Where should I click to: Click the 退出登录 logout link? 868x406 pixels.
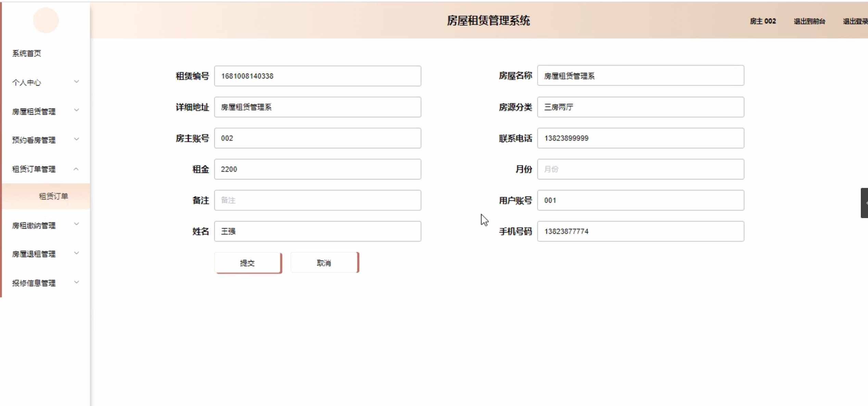point(855,21)
